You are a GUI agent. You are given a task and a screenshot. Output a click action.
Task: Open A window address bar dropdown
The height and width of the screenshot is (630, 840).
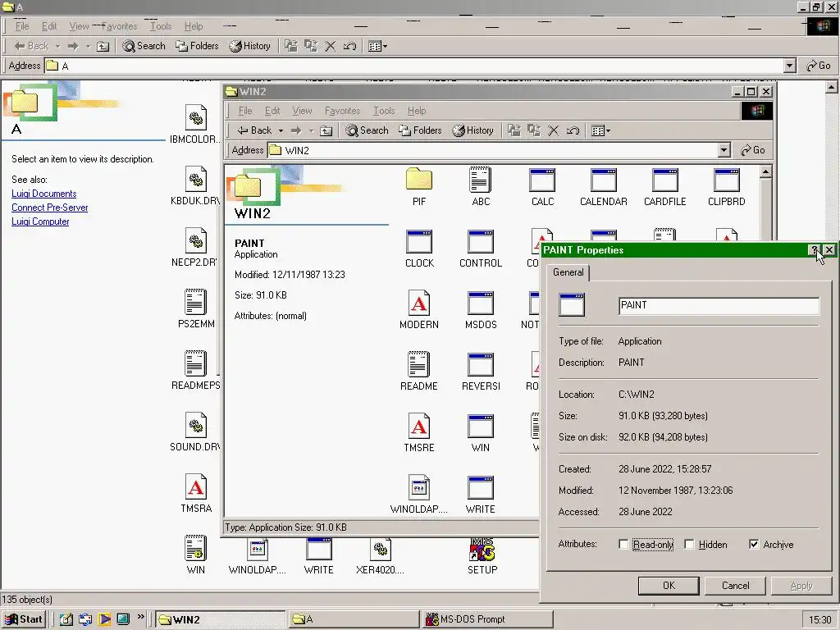pos(790,66)
